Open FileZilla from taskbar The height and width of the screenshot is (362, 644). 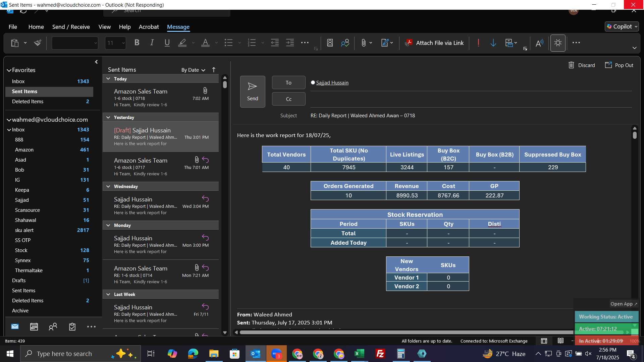pyautogui.click(x=380, y=354)
